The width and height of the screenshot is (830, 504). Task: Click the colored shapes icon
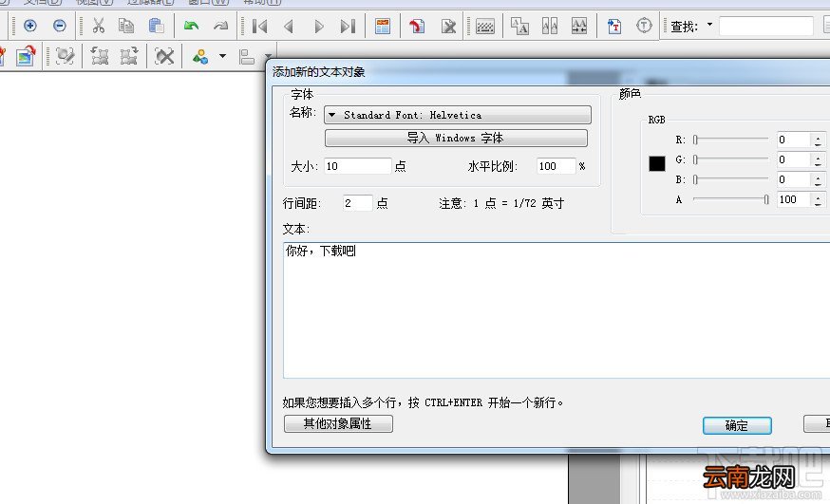[200, 56]
